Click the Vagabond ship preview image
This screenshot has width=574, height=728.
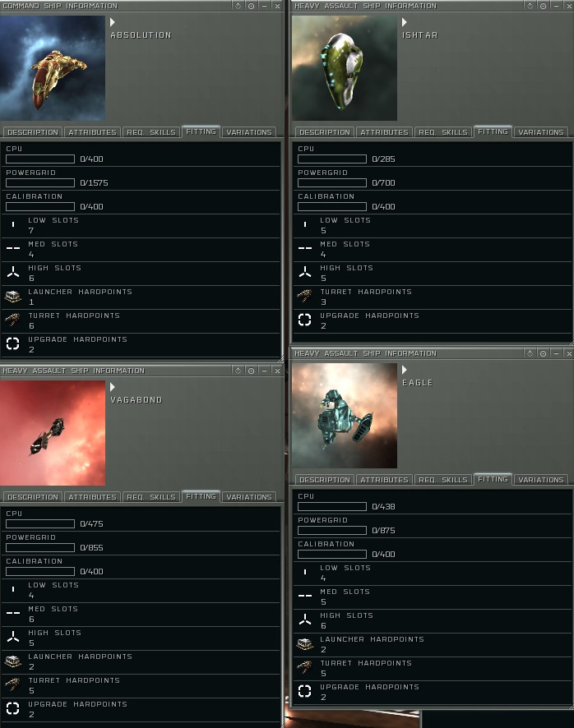[x=53, y=433]
